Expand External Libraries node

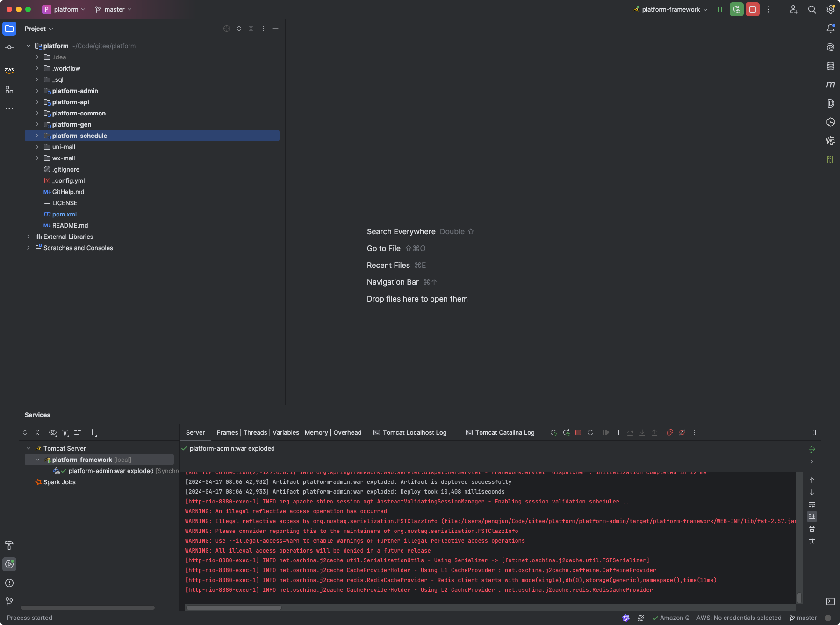pyautogui.click(x=29, y=237)
